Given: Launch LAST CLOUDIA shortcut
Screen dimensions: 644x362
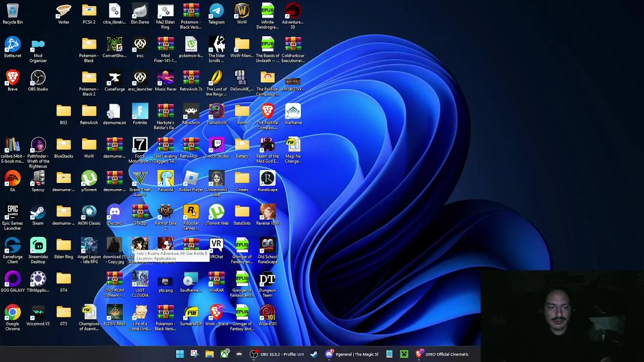Looking at the screenshot, I should tap(140, 285).
